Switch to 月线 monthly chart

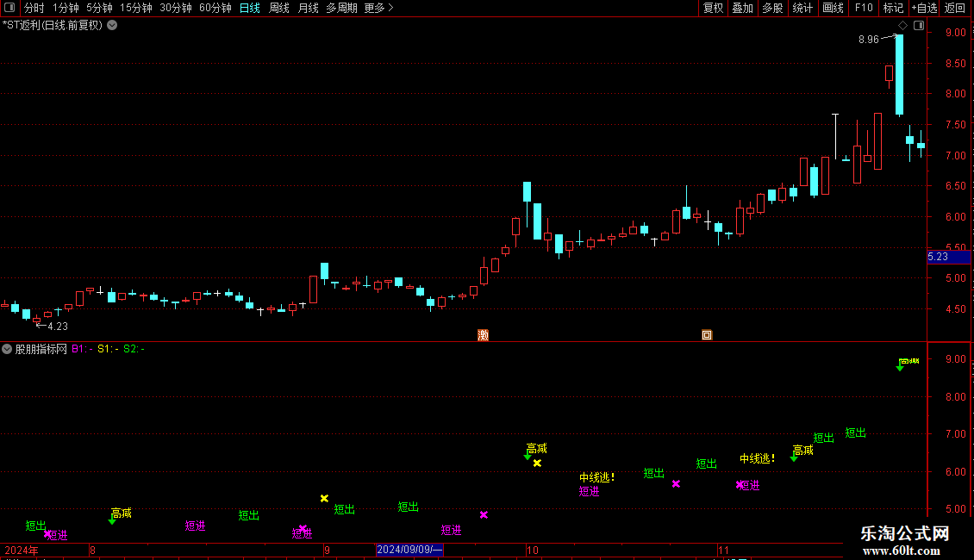(x=308, y=8)
